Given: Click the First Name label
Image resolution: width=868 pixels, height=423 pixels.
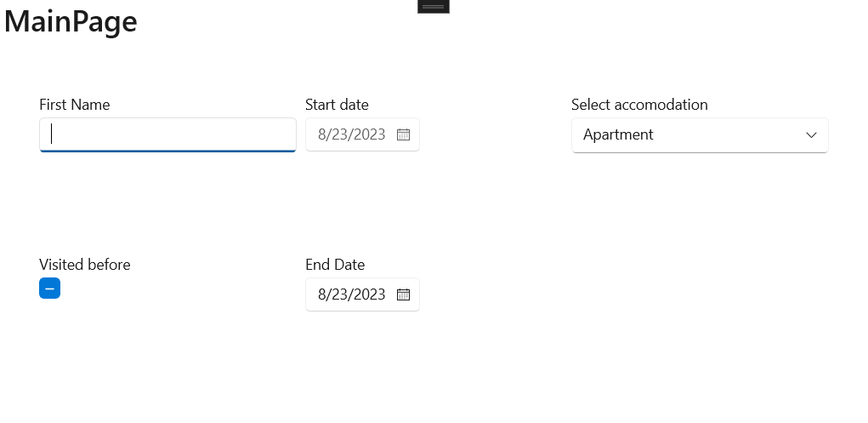Looking at the screenshot, I should (74, 105).
